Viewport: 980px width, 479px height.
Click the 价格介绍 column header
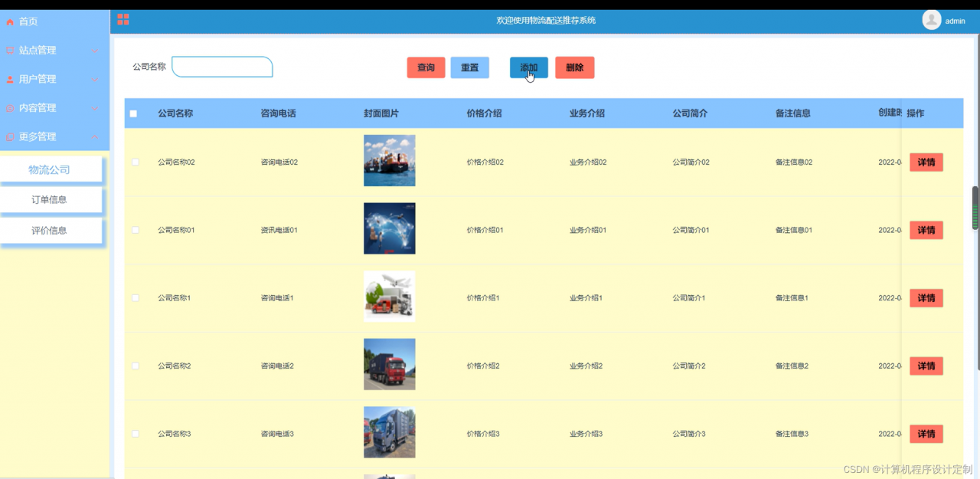pos(484,113)
